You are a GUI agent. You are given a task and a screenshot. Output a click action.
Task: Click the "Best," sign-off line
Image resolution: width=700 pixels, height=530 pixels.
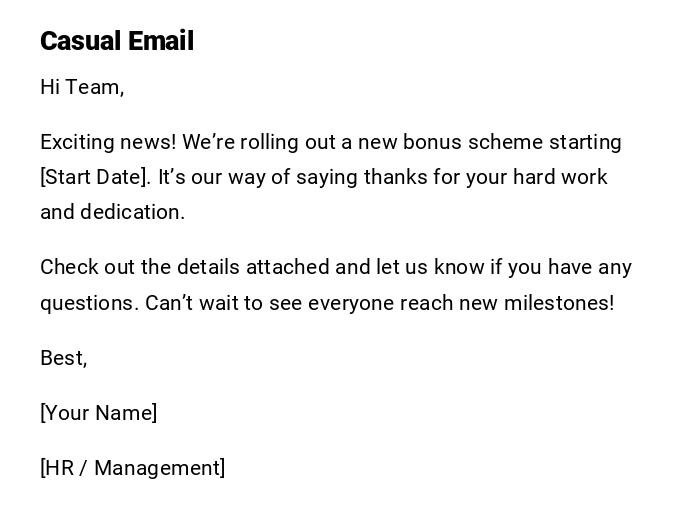[64, 358]
